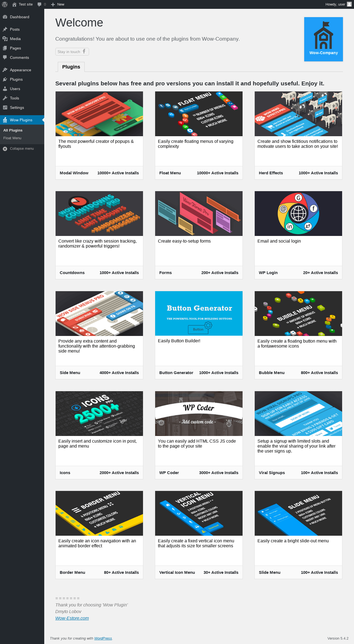Viewport: 354px width, 644px height.
Task: Click the Users person icon
Action: pyautogui.click(x=5, y=89)
